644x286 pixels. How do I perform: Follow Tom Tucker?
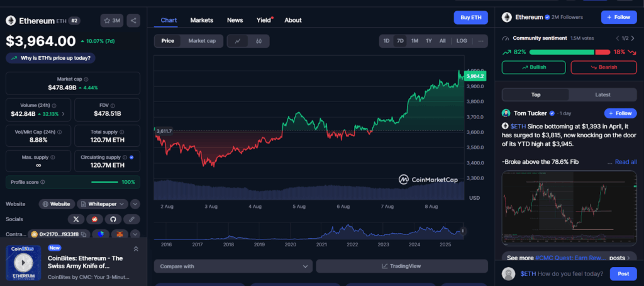pyautogui.click(x=620, y=113)
